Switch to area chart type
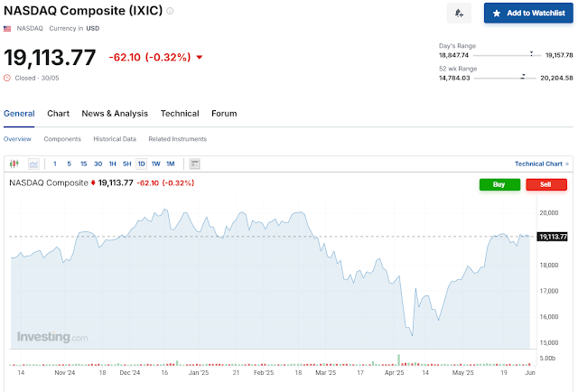This screenshot has height=392, width=578. click(33, 163)
